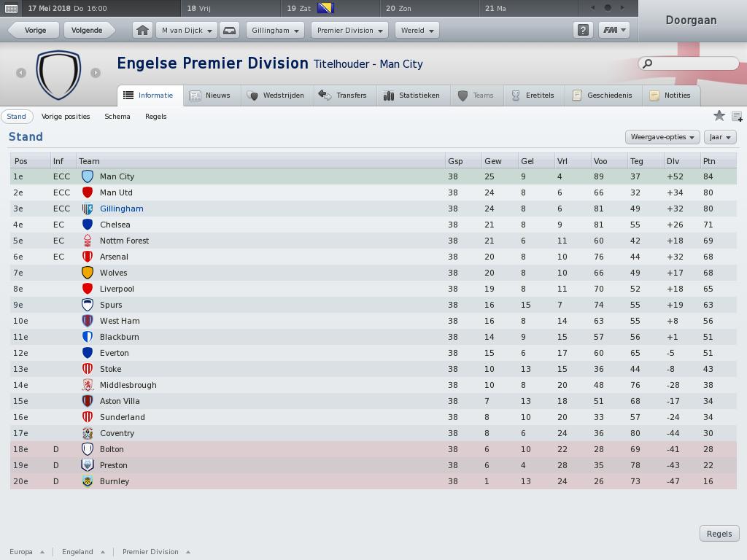Click the bookmark star icon

(x=719, y=116)
